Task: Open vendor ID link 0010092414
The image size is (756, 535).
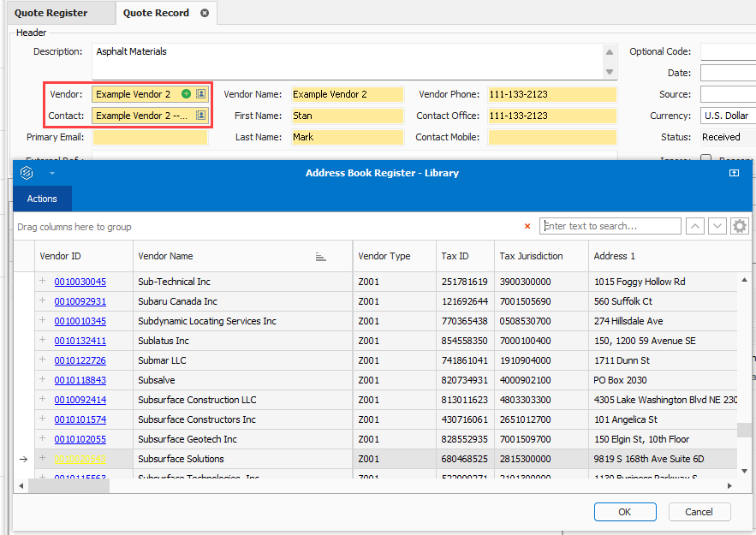Action: pos(80,400)
